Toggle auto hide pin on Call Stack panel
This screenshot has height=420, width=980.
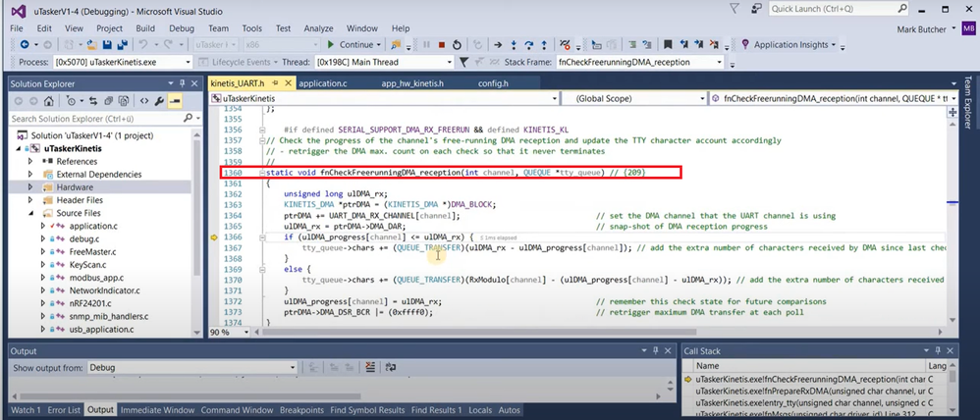pos(940,350)
